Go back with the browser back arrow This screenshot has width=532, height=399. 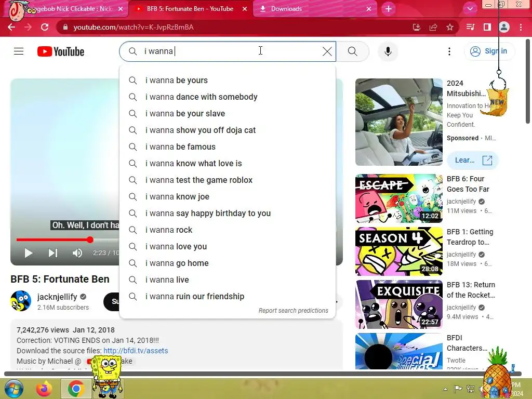click(11, 27)
